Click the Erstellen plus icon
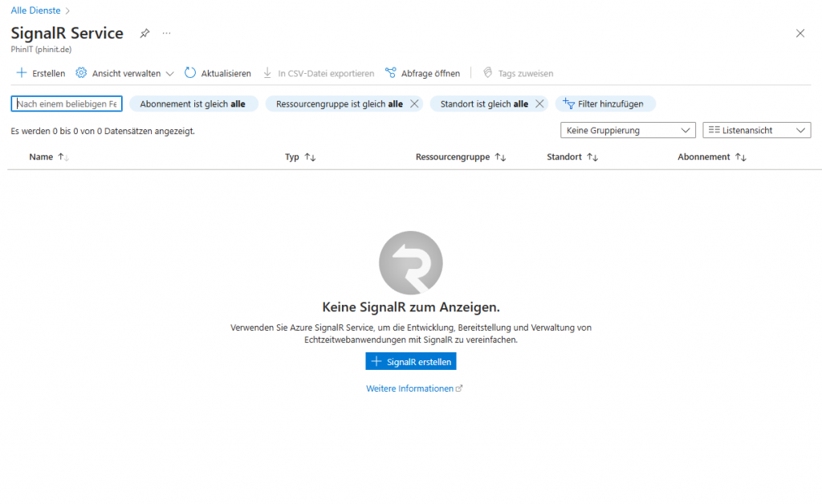 pos(19,73)
